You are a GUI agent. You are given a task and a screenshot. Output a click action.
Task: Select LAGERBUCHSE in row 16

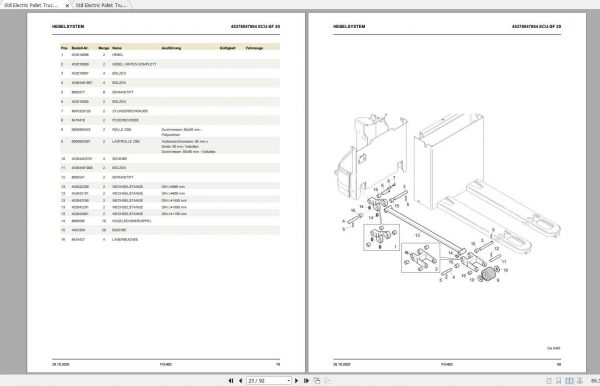pyautogui.click(x=125, y=239)
